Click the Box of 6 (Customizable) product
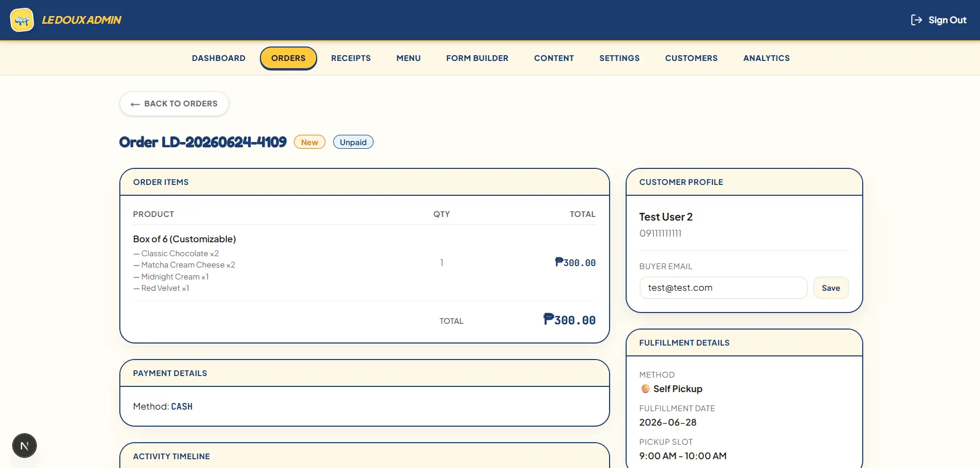This screenshot has height=468, width=980. pyautogui.click(x=184, y=239)
